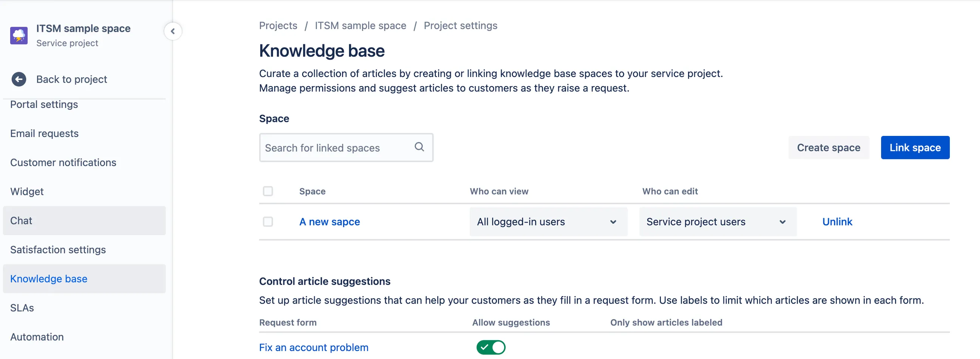Focus the Search for linked spaces field
This screenshot has height=359, width=980.
pos(346,148)
